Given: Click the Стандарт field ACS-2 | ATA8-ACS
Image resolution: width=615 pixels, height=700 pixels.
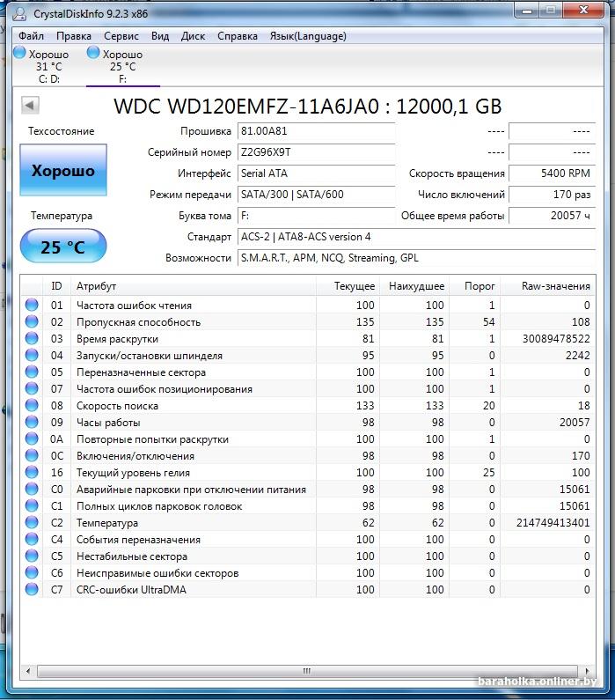Looking at the screenshot, I should coord(416,237).
